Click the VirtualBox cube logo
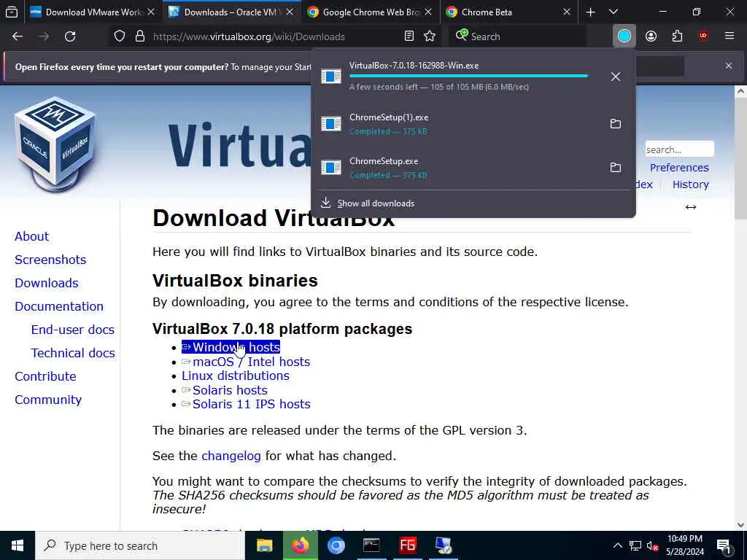 57,144
